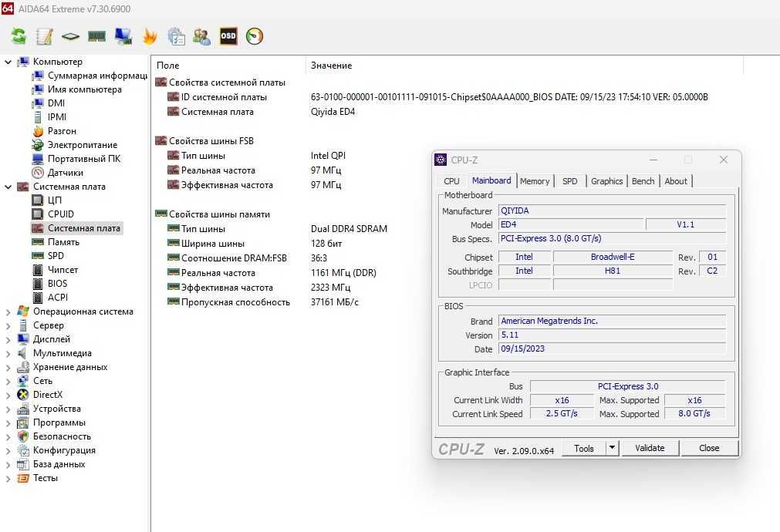Click the memory module toolbar icon

[x=96, y=35]
